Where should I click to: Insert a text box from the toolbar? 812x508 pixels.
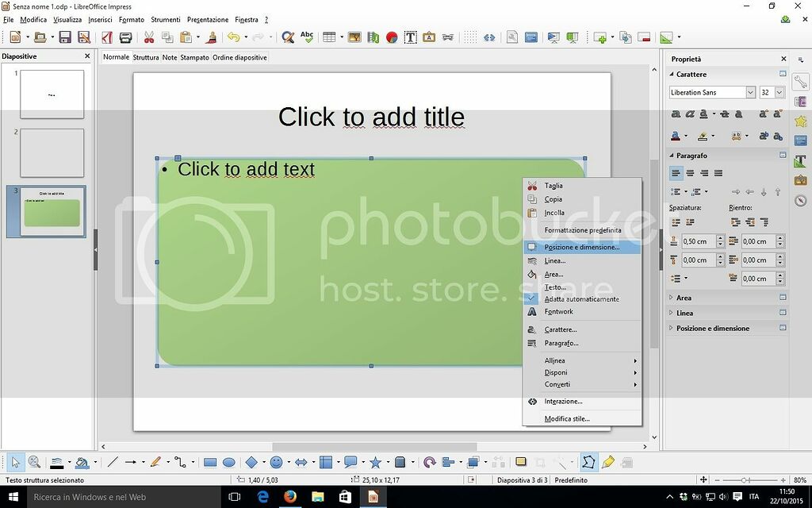tap(411, 37)
